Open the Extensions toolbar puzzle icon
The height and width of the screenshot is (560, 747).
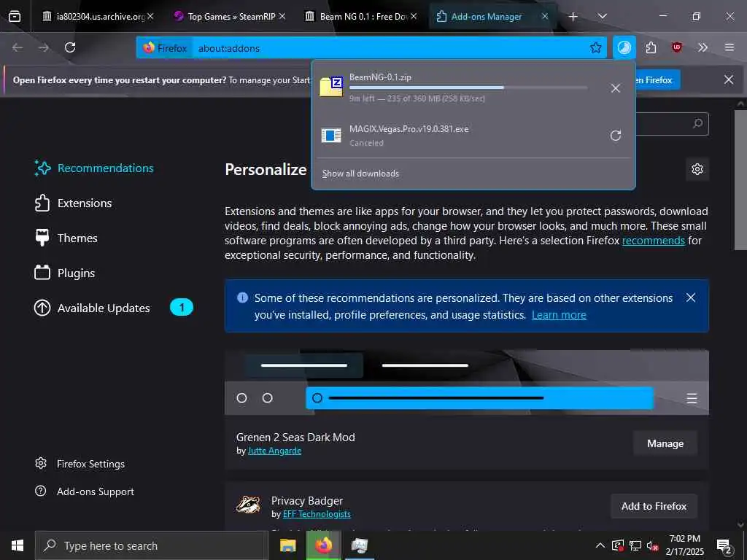(651, 47)
